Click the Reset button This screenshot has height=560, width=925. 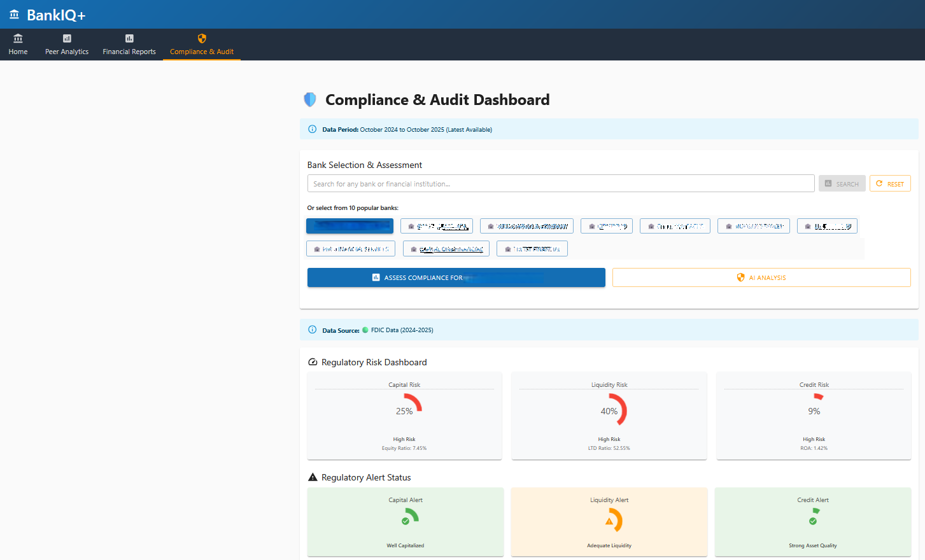[x=889, y=184]
